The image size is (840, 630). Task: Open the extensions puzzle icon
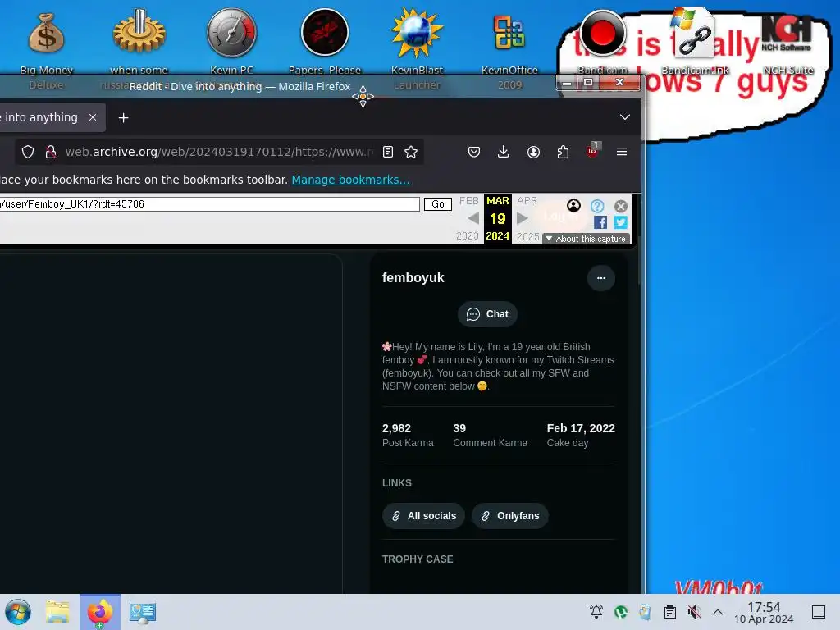coord(563,152)
